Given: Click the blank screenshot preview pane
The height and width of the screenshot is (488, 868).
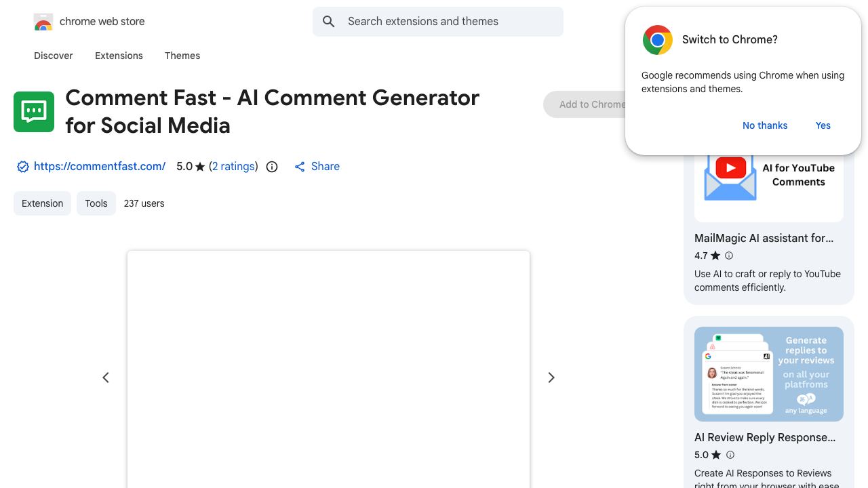Looking at the screenshot, I should pos(328,369).
